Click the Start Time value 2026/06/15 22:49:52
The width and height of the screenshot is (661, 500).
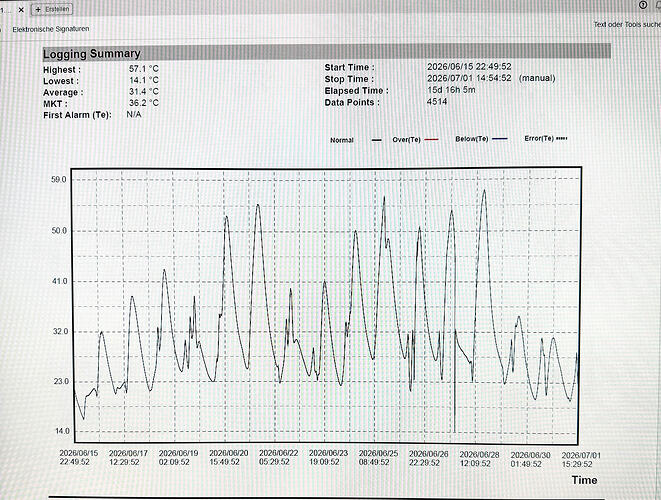coord(469,67)
